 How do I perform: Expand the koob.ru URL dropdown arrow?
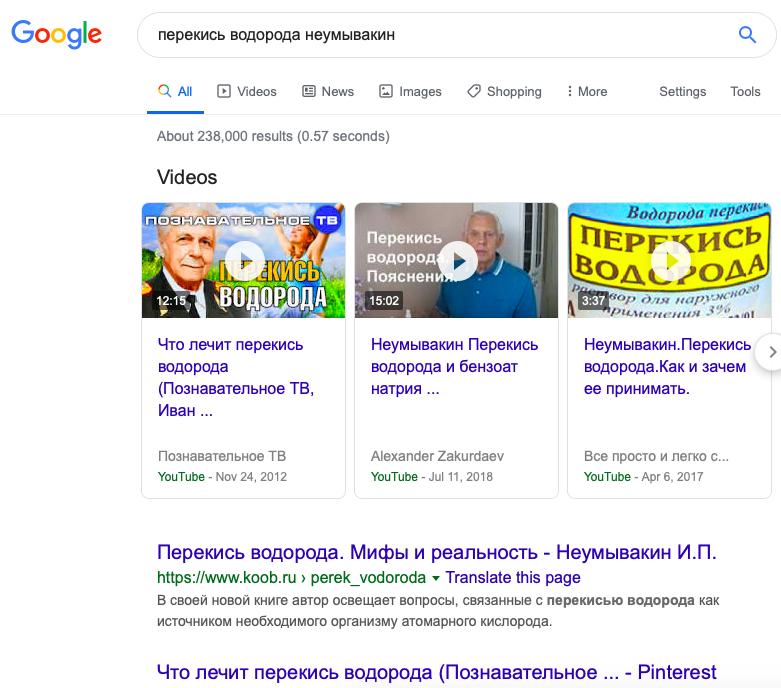[436, 578]
